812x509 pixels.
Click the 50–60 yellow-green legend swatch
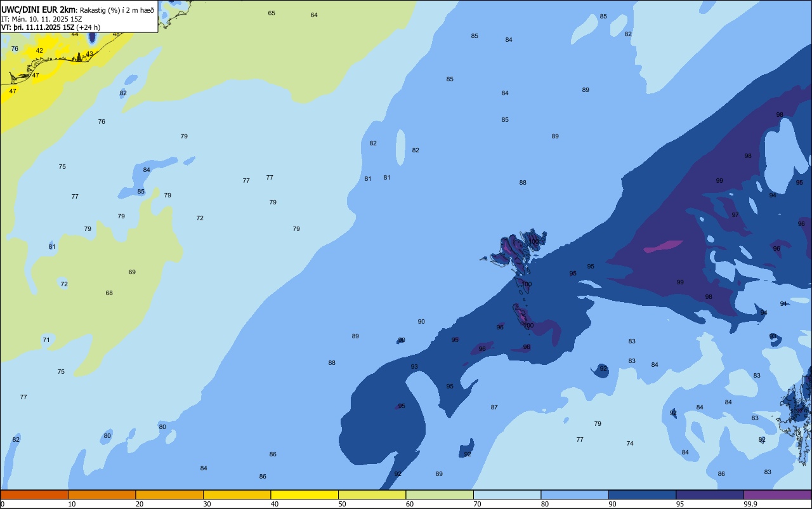(372, 494)
